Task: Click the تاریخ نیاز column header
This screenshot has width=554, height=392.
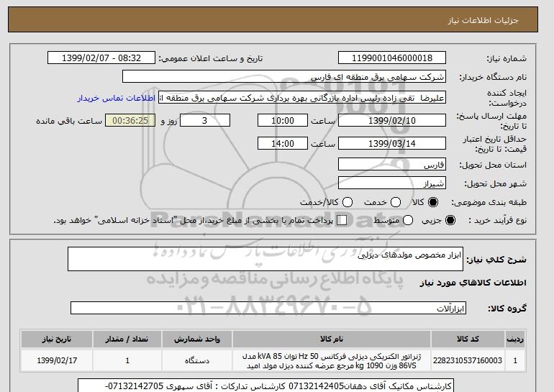Action: 57,339
